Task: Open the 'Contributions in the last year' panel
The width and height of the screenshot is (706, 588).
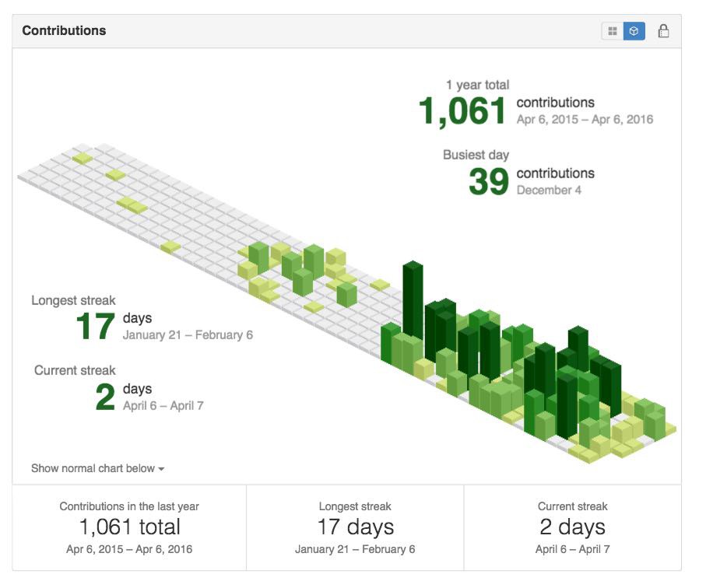Action: click(129, 527)
